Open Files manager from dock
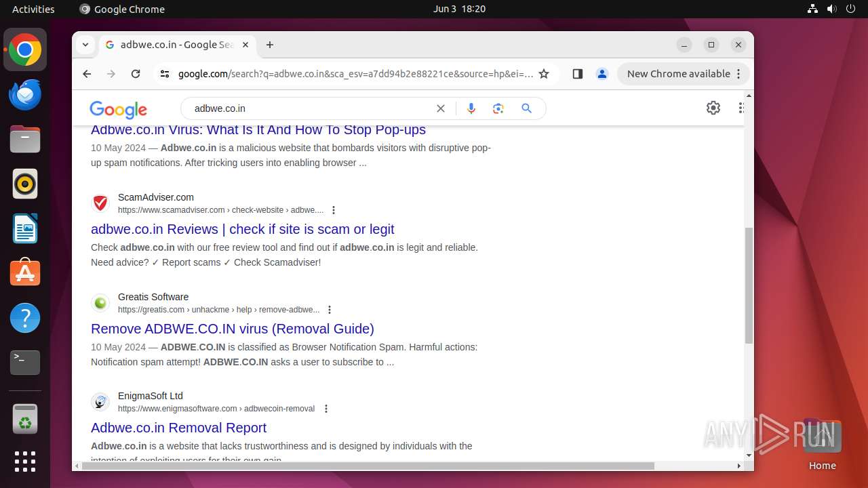This screenshot has height=488, width=868. (25, 140)
